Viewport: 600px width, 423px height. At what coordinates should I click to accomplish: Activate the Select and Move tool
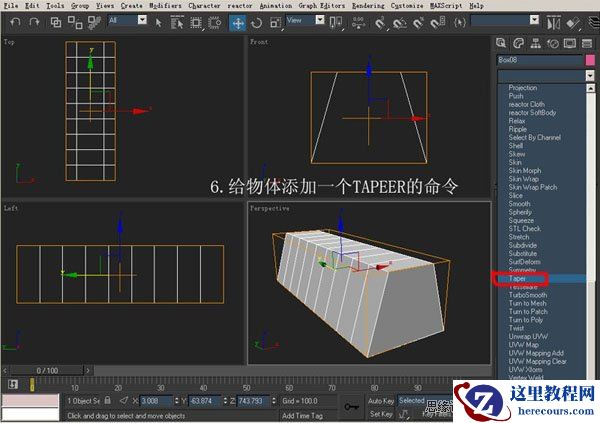coord(238,23)
